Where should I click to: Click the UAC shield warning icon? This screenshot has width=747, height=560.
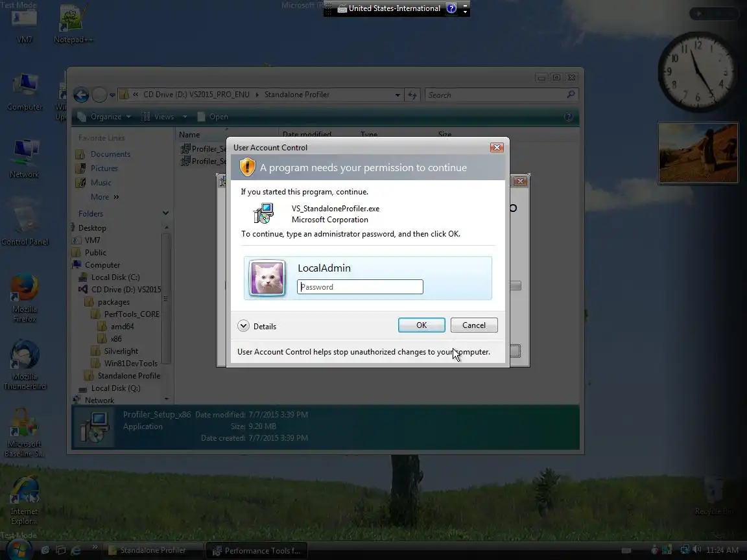pyautogui.click(x=247, y=168)
